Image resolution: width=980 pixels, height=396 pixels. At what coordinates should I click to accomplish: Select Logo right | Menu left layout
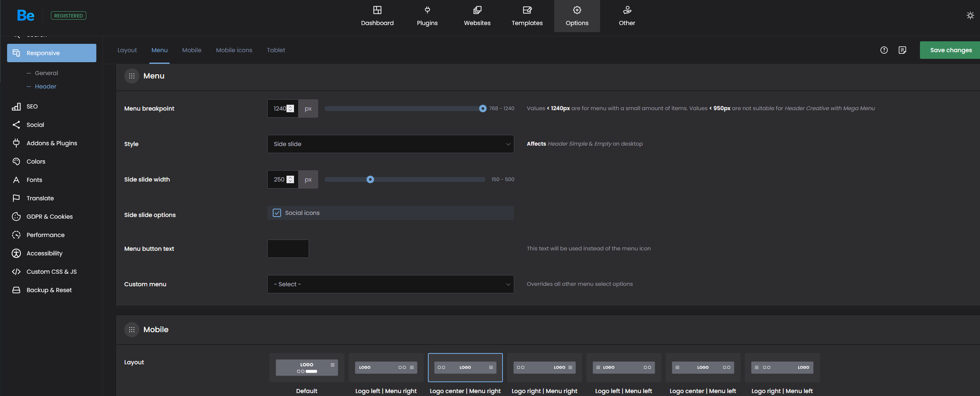(x=782, y=368)
